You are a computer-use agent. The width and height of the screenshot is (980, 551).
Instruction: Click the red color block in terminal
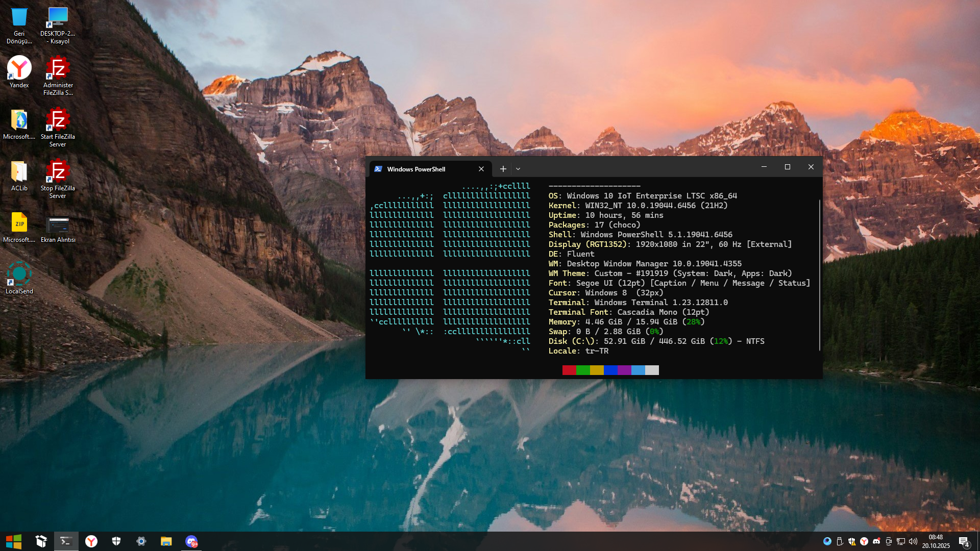569,370
